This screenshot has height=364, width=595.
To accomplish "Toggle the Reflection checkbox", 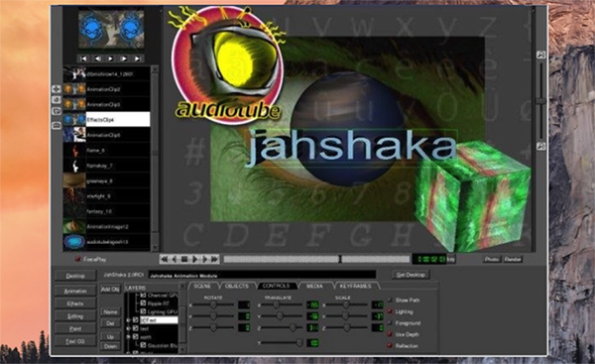I will pyautogui.click(x=390, y=346).
